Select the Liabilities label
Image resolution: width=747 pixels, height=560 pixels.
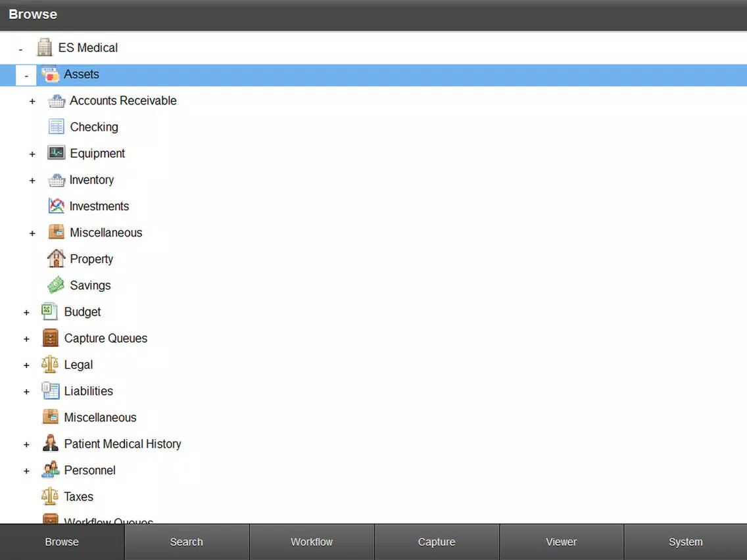click(89, 391)
